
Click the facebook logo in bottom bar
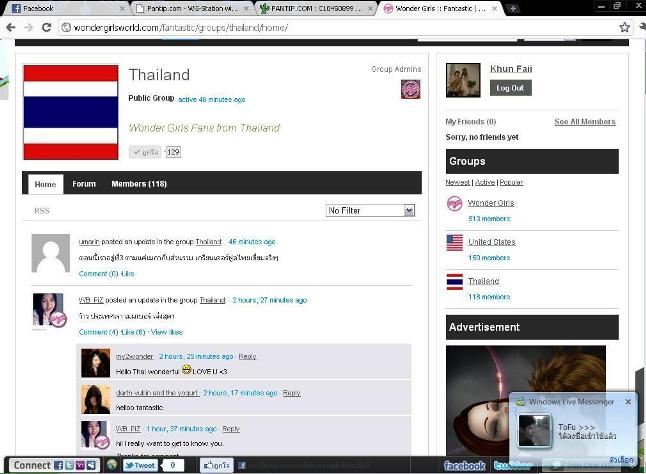[x=465, y=466]
